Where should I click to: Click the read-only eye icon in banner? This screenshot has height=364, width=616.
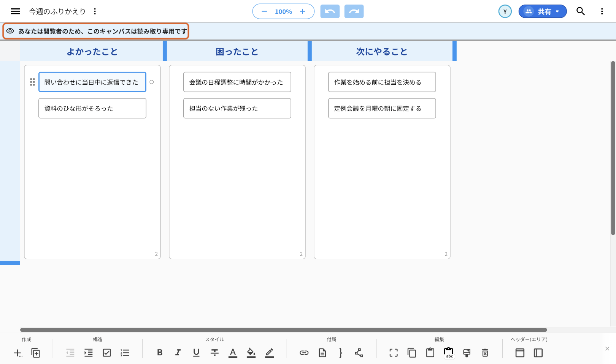tap(10, 31)
